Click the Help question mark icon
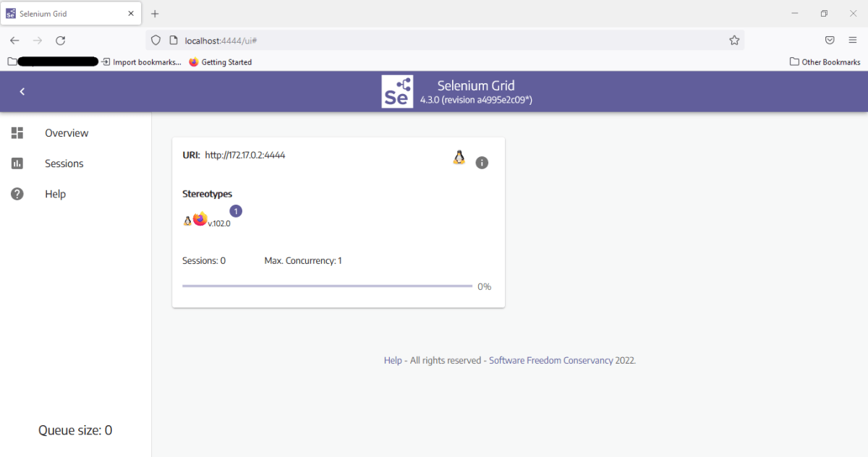 point(17,194)
